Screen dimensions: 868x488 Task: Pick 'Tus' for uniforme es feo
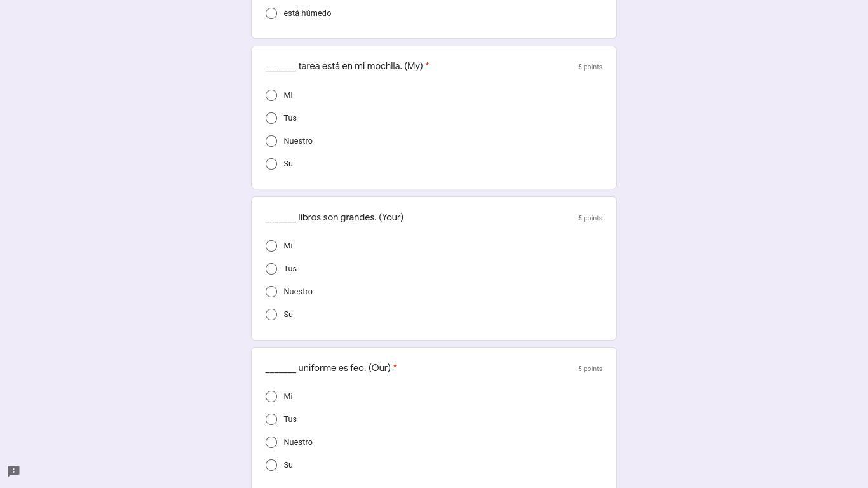[x=271, y=419]
